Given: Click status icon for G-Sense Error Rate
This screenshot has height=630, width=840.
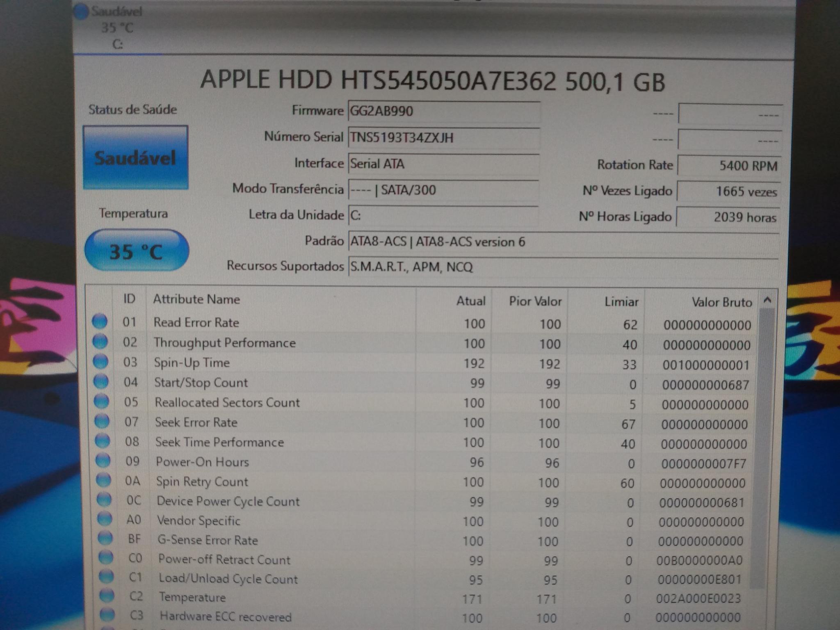Looking at the screenshot, I should pyautogui.click(x=105, y=539).
